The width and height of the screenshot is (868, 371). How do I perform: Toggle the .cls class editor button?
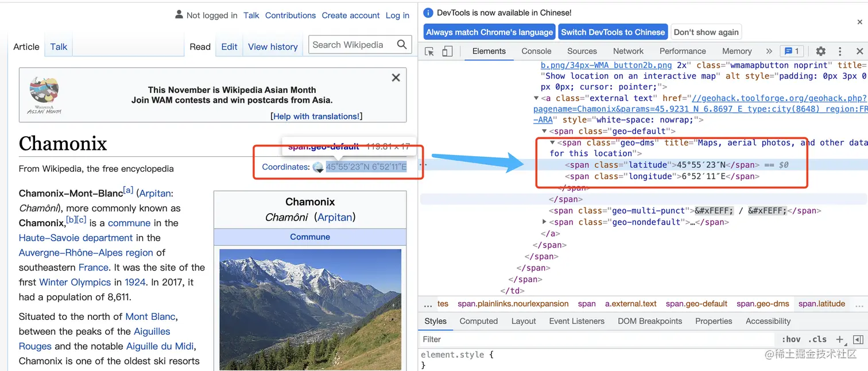[x=817, y=339]
